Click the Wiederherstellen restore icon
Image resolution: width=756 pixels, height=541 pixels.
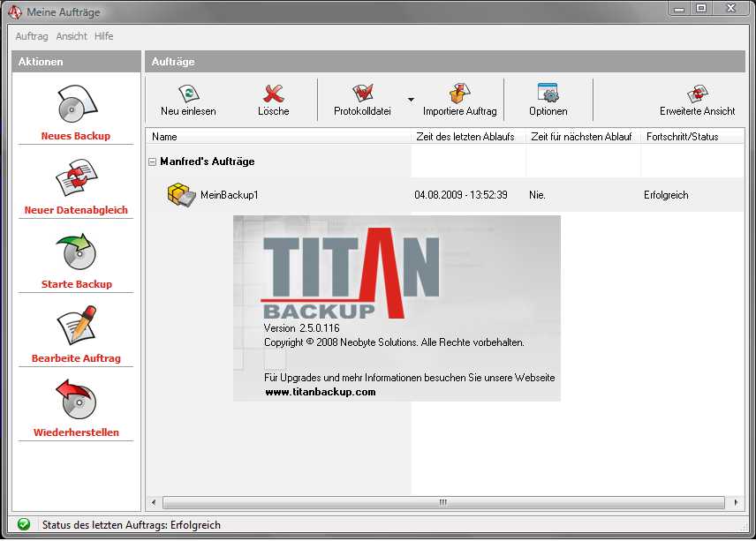point(77,400)
